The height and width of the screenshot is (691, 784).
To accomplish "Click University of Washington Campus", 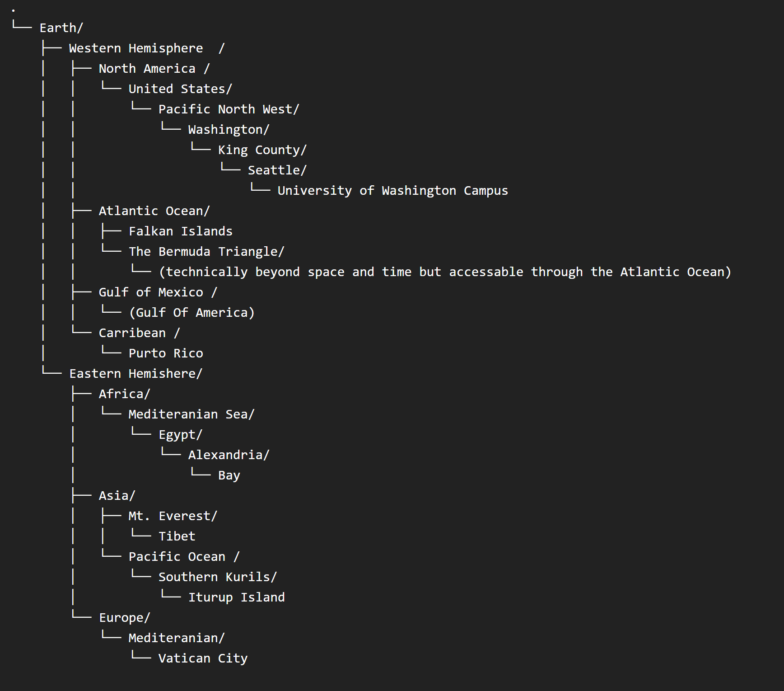I will [x=392, y=191].
